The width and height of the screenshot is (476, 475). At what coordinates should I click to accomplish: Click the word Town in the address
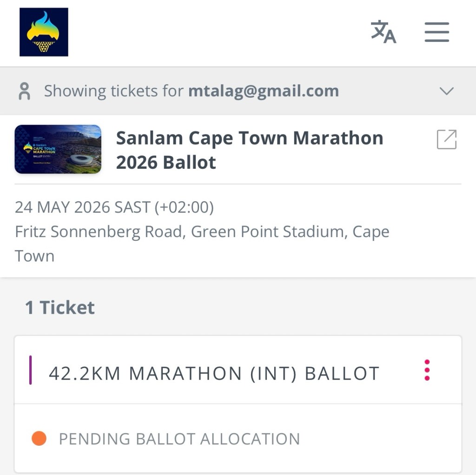(x=34, y=256)
